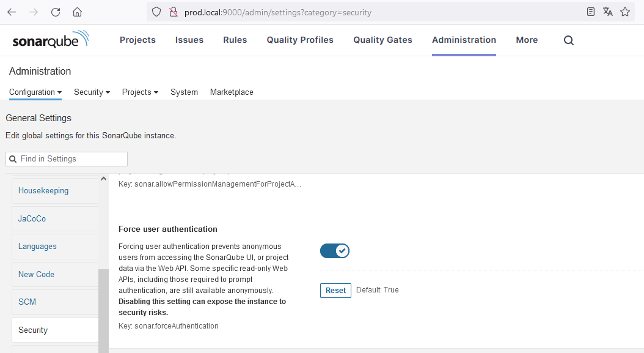Expand the Security administration dropdown
The height and width of the screenshot is (353, 644).
click(x=92, y=92)
